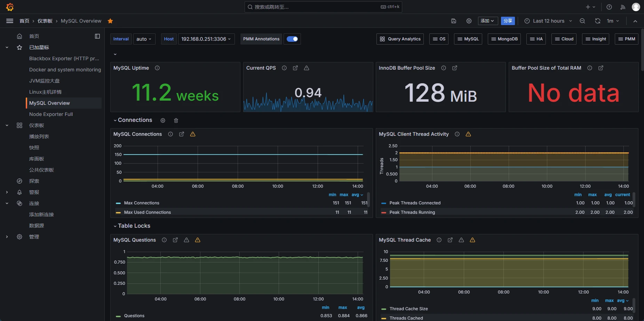Image resolution: width=644 pixels, height=321 pixels.
Task: Open the OS dashboards link
Action: 439,39
